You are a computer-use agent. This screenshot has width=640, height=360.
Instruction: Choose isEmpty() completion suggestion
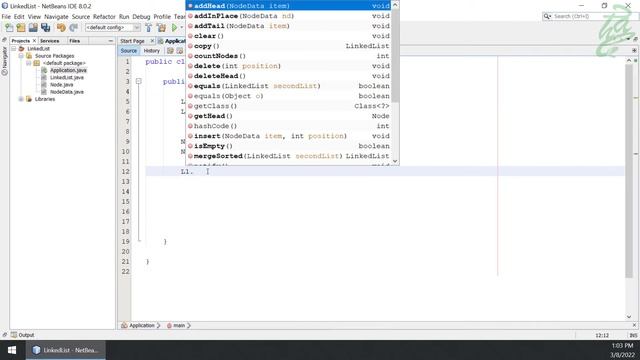pyautogui.click(x=289, y=146)
